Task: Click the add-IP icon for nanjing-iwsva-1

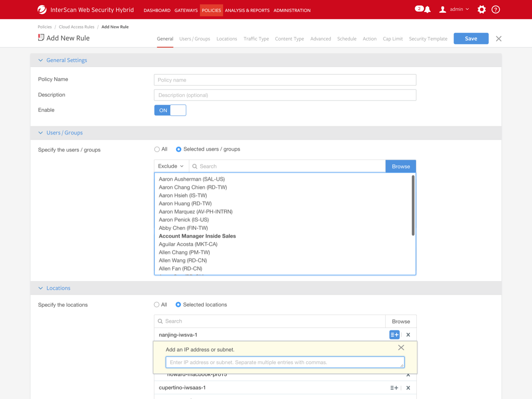Action: 394,335
